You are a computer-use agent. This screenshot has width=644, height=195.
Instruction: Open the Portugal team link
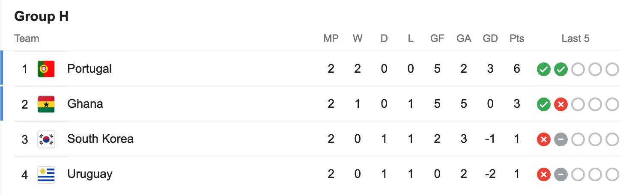(89, 69)
